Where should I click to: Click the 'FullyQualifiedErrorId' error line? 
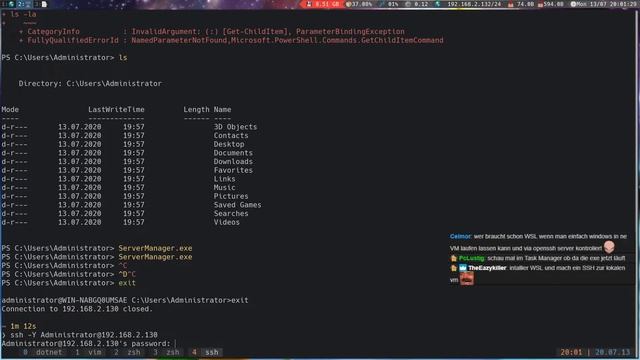[231, 40]
